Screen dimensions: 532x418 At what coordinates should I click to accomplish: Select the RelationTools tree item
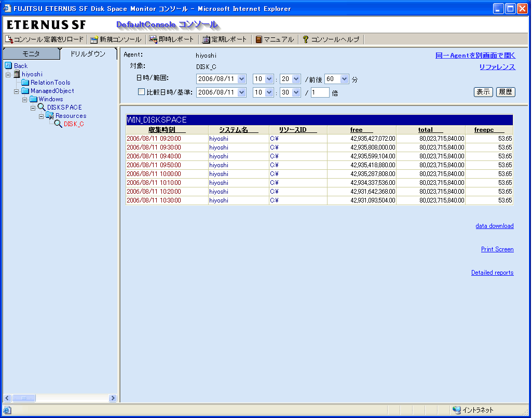pyautogui.click(x=50, y=83)
